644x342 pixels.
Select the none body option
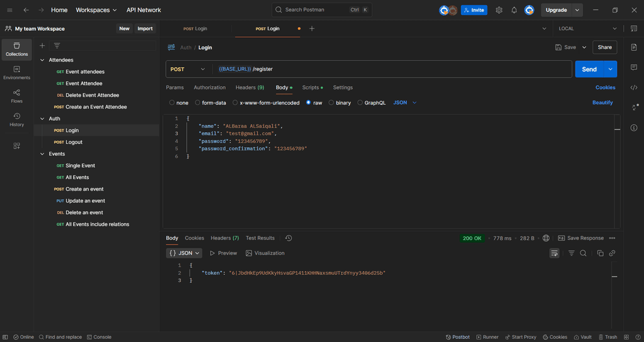pos(172,102)
